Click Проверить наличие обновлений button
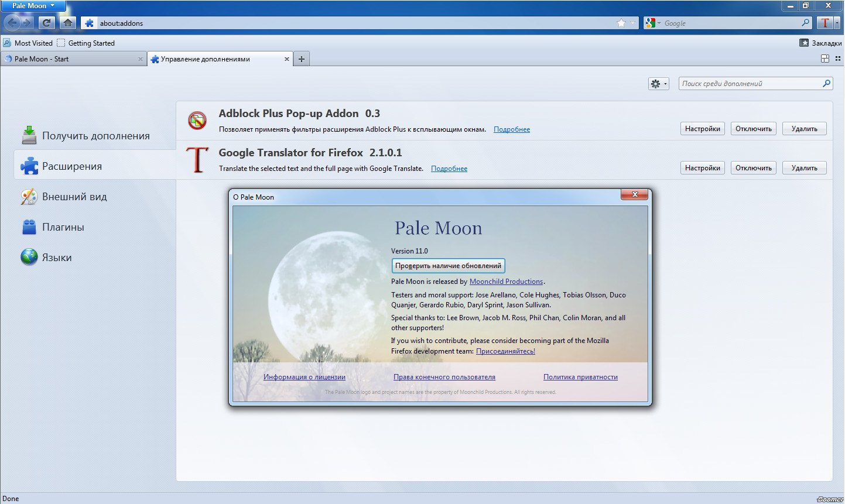The image size is (845, 504). pyautogui.click(x=448, y=266)
